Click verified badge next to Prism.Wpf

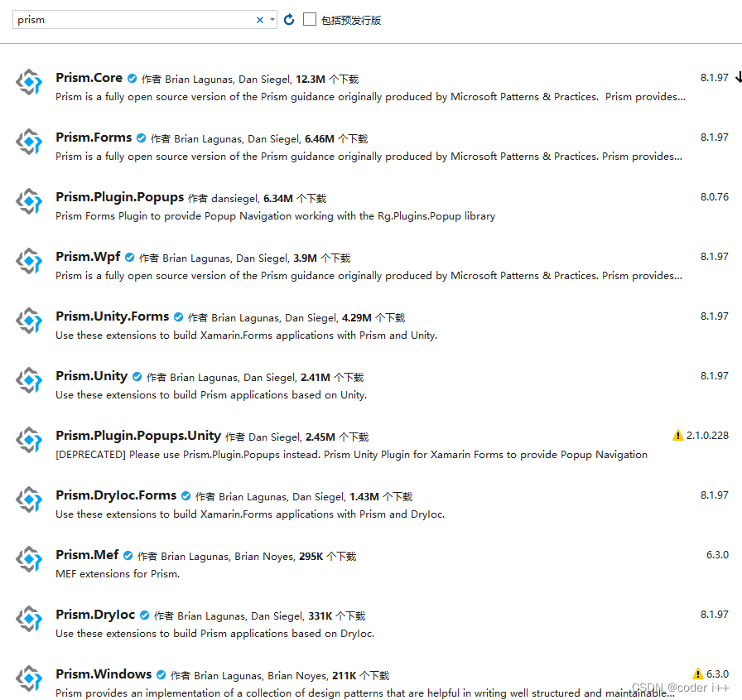[130, 258]
